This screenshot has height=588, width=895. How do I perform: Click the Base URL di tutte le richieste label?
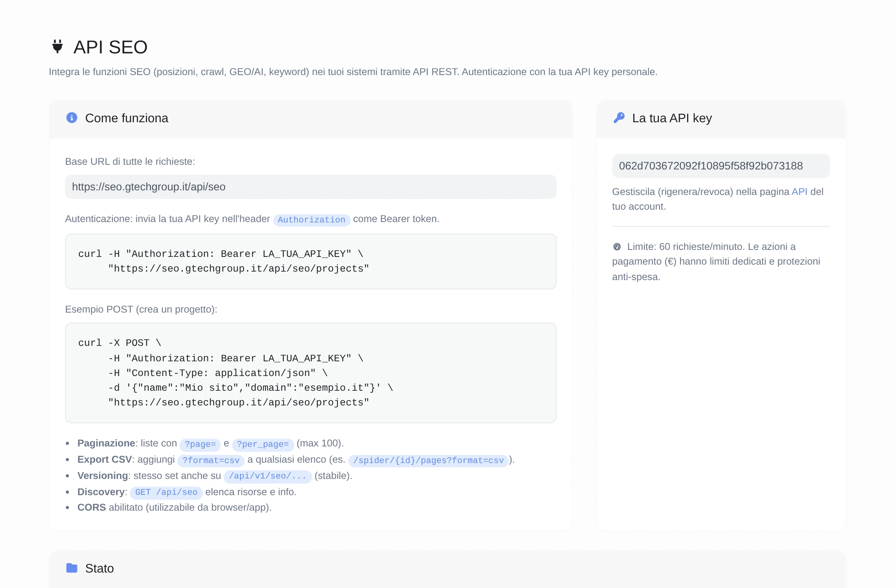click(x=130, y=162)
